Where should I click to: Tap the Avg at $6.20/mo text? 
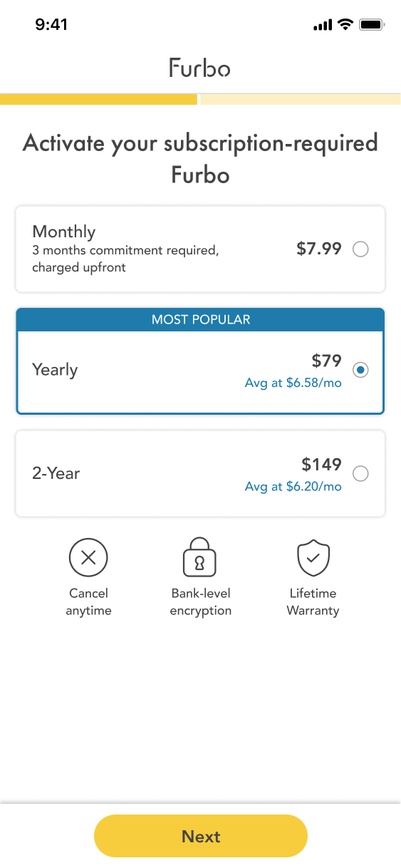pos(293,487)
